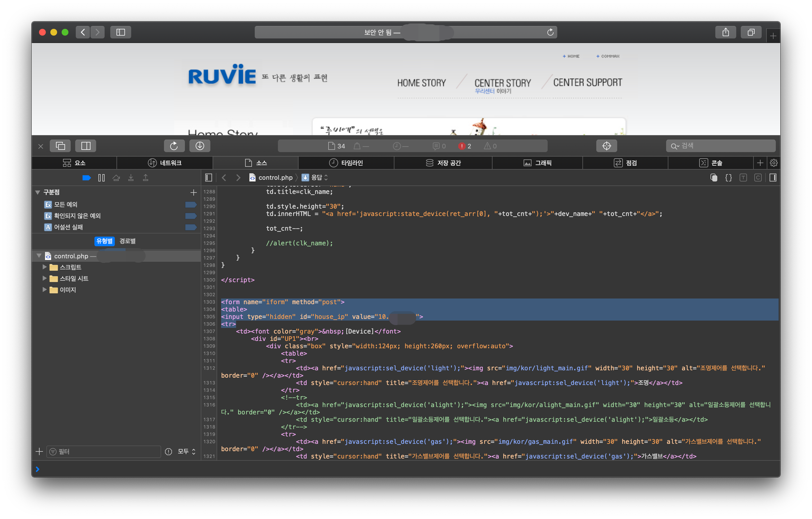
Task: Click the element selection crosshair icon
Action: click(606, 146)
